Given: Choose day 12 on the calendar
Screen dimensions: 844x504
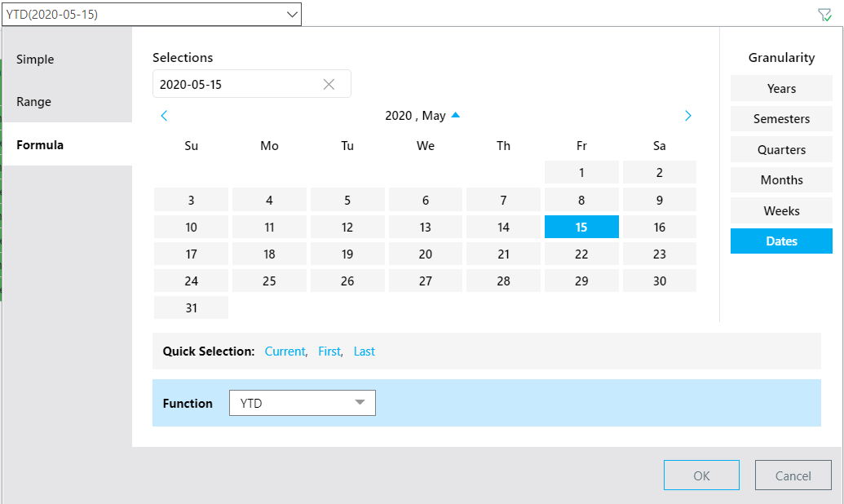Looking at the screenshot, I should pyautogui.click(x=347, y=227).
